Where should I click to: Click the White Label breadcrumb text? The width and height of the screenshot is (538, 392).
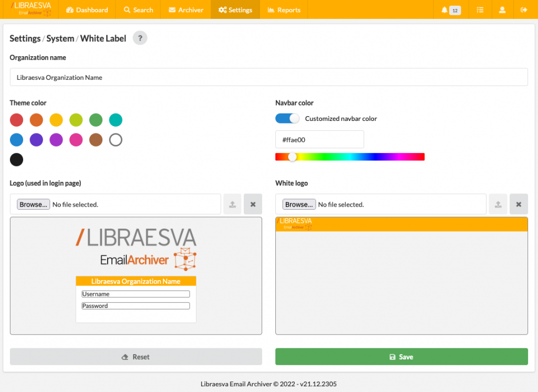coord(104,38)
